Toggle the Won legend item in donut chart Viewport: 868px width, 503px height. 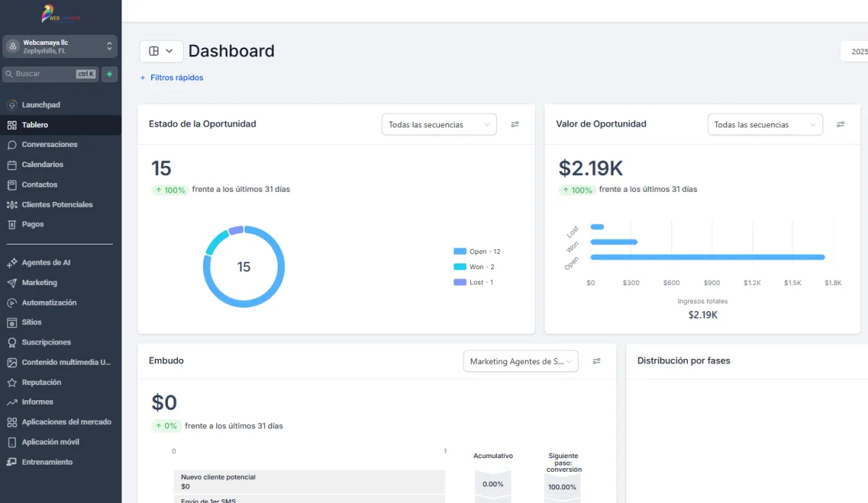coord(475,267)
